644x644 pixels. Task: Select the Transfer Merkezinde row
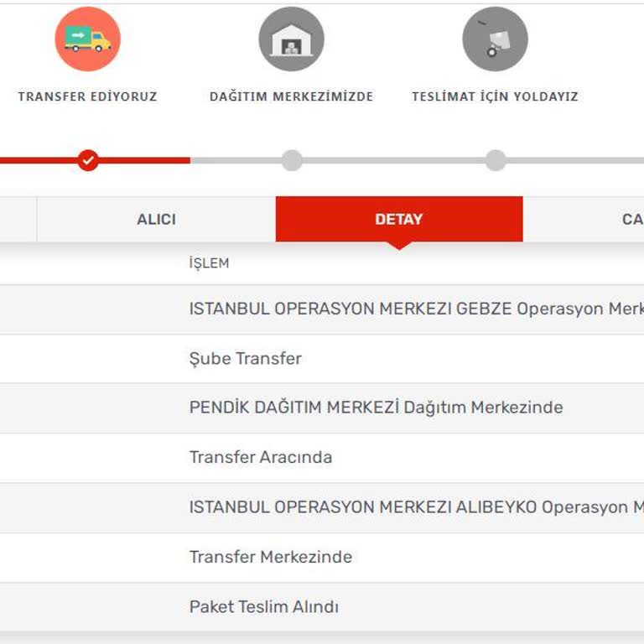[x=322, y=558]
